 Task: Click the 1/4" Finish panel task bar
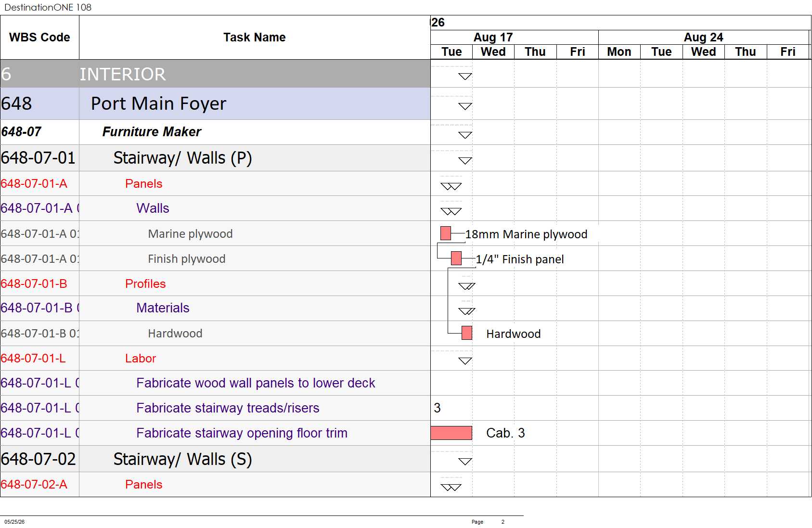[x=456, y=258]
